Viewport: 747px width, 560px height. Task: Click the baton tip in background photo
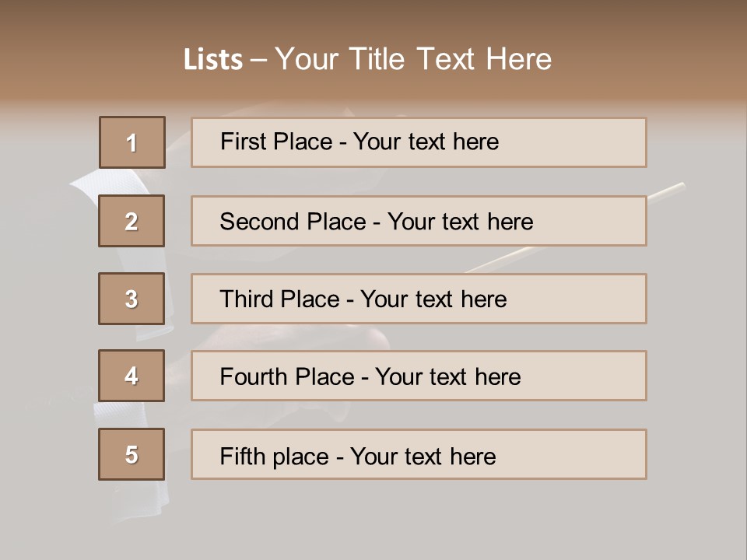(x=679, y=186)
